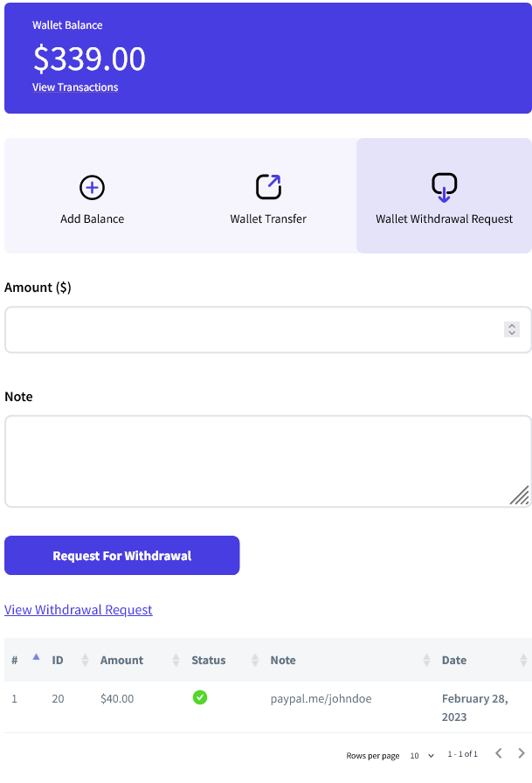This screenshot has width=532, height=783.
Task: Go to the previous table page
Action: pyautogui.click(x=498, y=753)
